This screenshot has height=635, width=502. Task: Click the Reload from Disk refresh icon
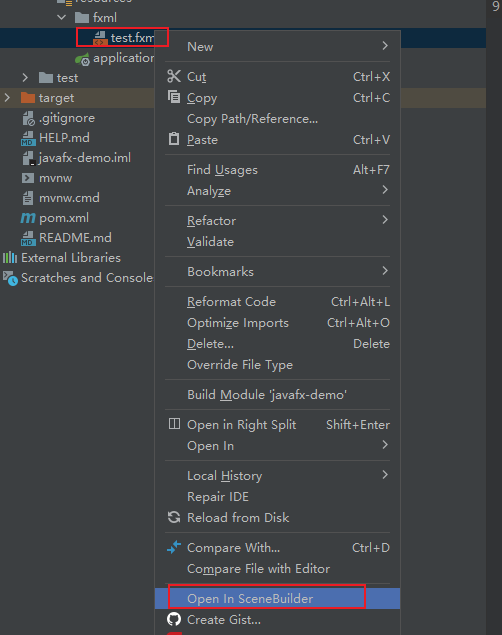(x=174, y=517)
